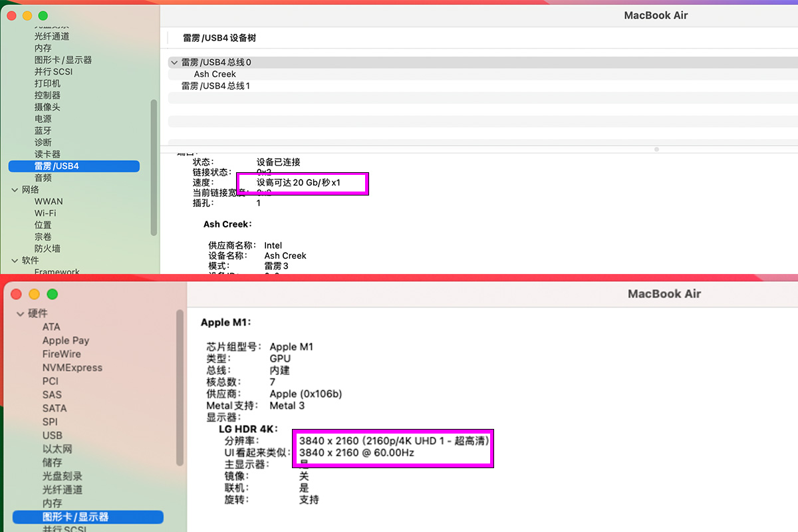Click the GPU type value

point(280,358)
